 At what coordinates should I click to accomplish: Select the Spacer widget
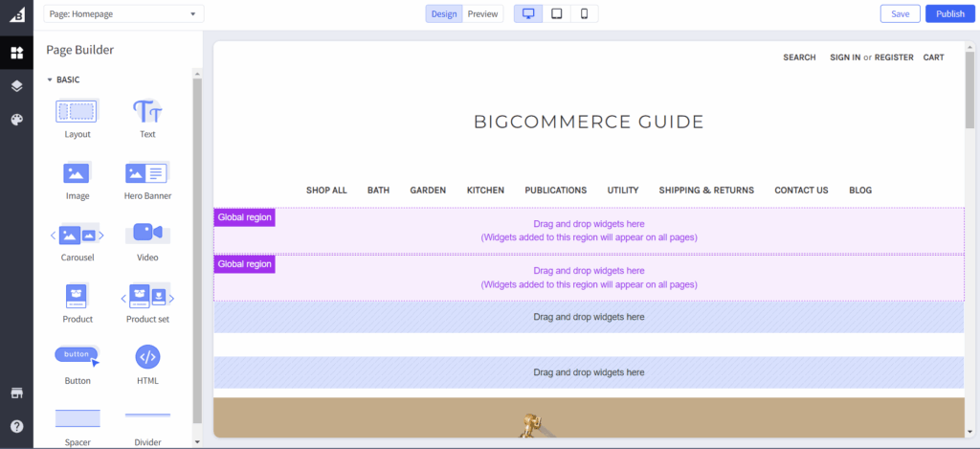pos(78,427)
